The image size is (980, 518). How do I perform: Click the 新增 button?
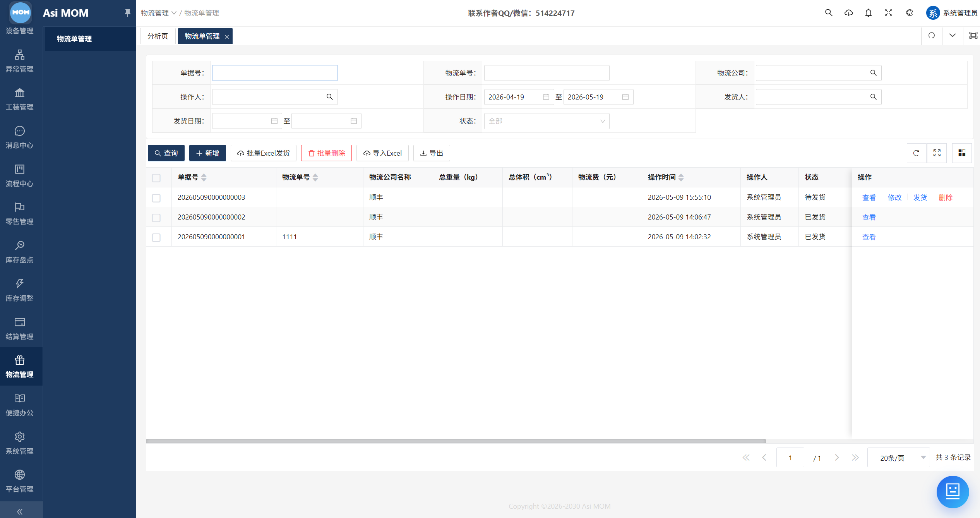(207, 153)
